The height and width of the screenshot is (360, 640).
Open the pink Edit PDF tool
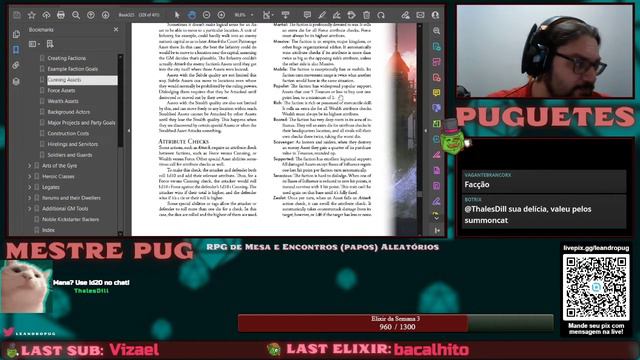pos(436,62)
